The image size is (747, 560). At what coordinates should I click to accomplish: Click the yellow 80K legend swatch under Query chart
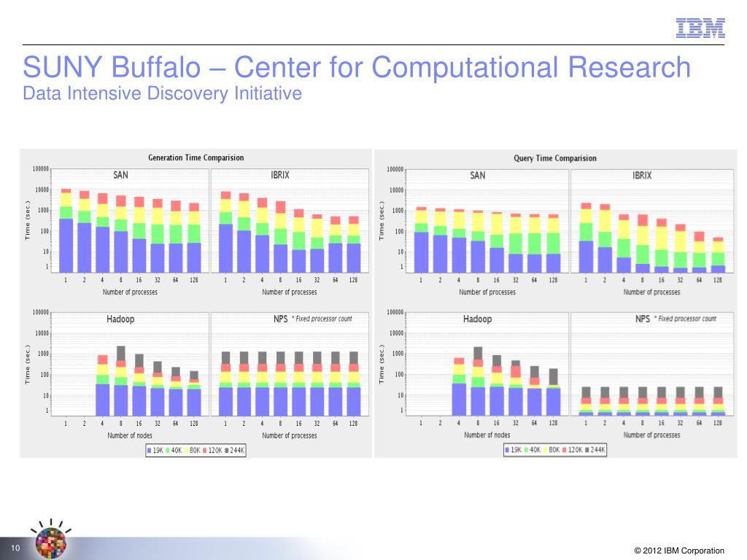coord(545,449)
